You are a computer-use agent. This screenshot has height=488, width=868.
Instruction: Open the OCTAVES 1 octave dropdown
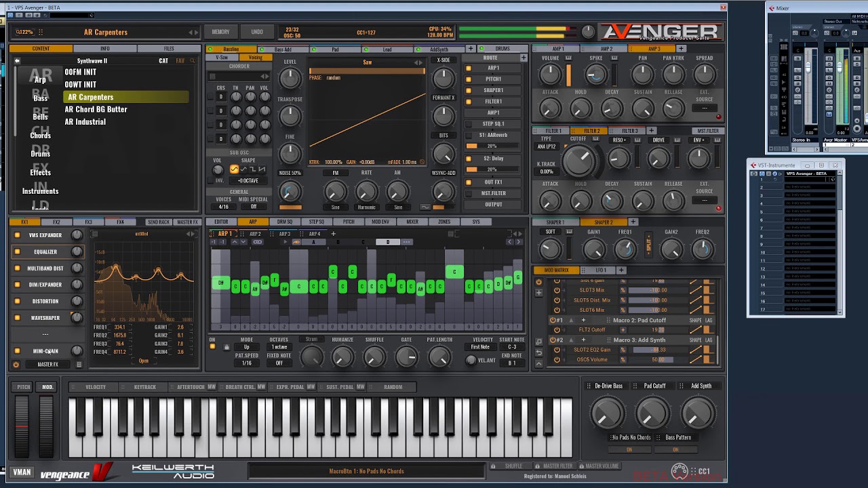coord(279,347)
